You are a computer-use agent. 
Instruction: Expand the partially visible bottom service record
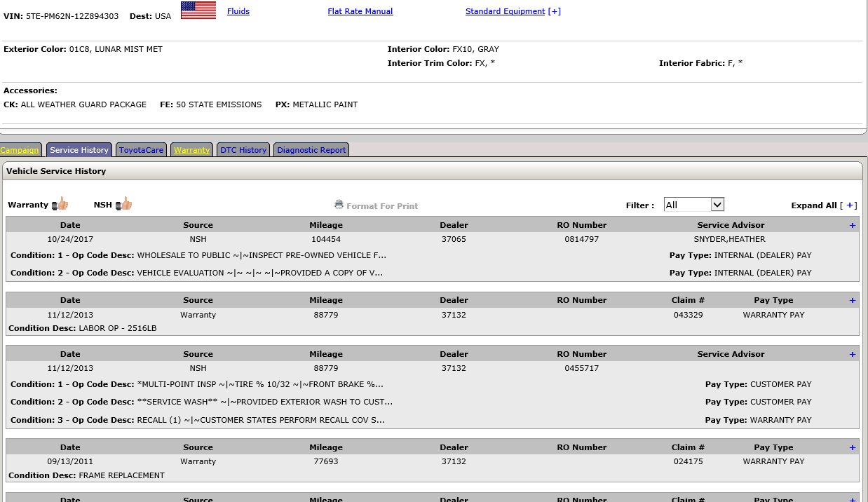click(x=853, y=499)
